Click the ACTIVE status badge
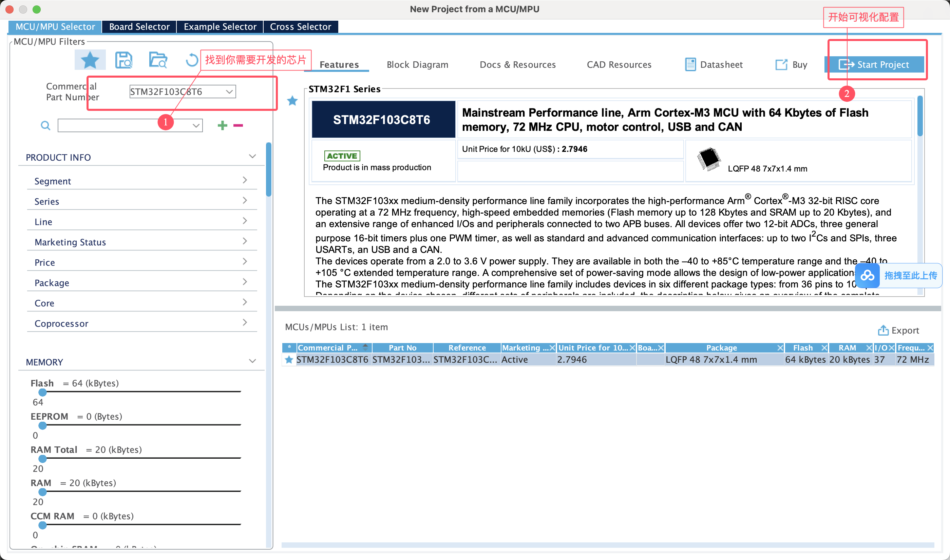Viewport: 950px width, 560px height. (x=342, y=156)
